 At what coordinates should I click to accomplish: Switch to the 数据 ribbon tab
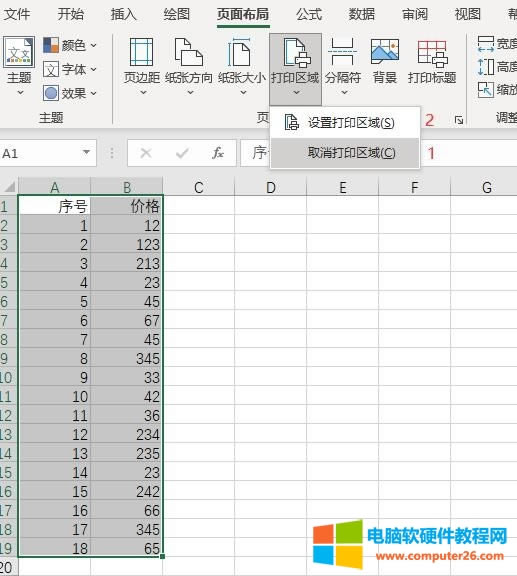coord(362,14)
